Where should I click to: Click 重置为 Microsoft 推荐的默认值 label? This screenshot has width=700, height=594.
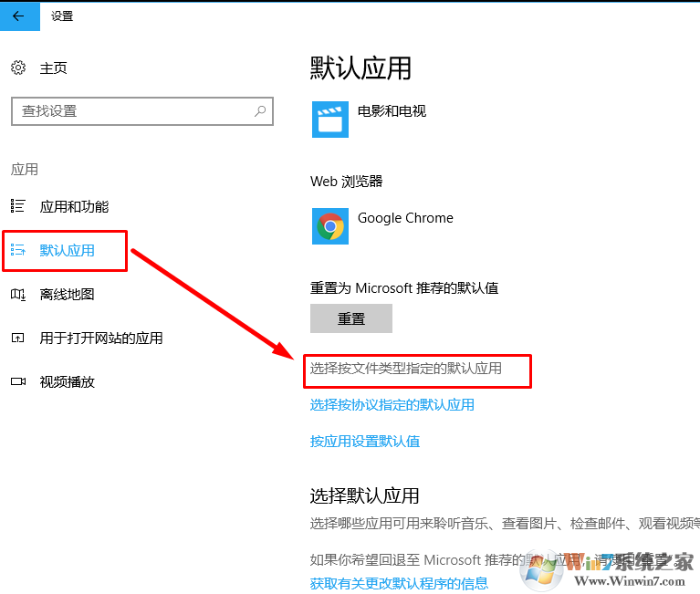pos(404,287)
